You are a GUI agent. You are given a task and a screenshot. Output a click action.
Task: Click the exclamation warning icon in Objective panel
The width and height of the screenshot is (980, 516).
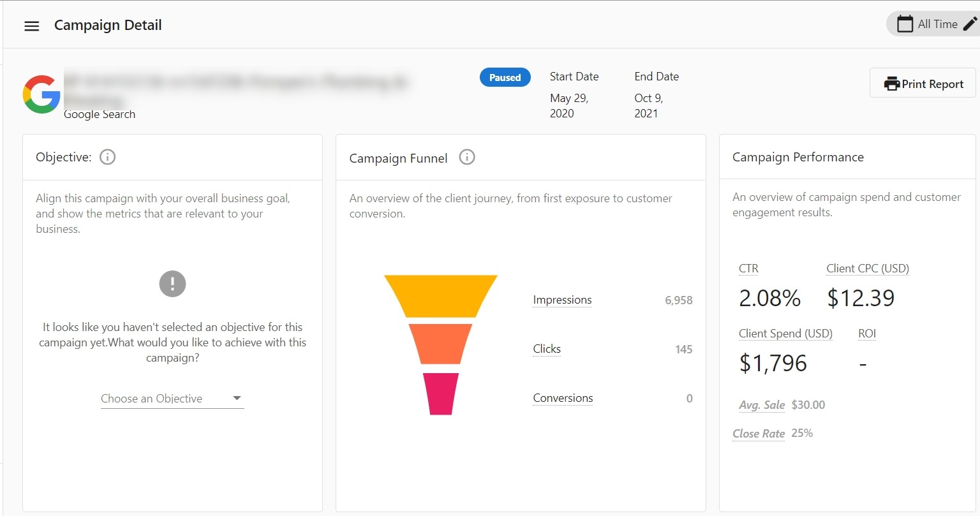tap(172, 284)
